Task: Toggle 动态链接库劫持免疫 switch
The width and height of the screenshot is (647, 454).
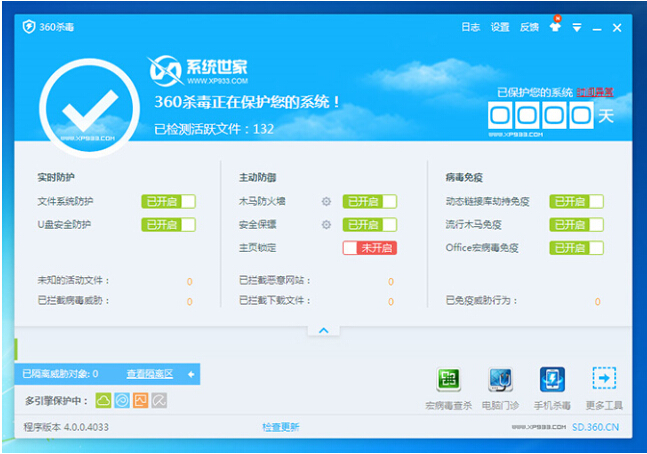Action: [x=576, y=201]
